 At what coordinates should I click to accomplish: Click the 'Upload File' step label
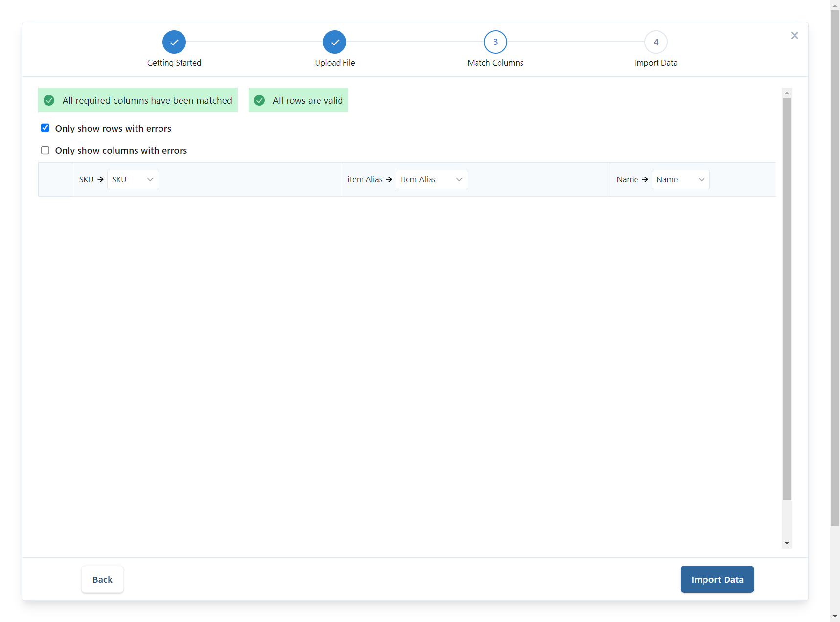[x=335, y=63]
